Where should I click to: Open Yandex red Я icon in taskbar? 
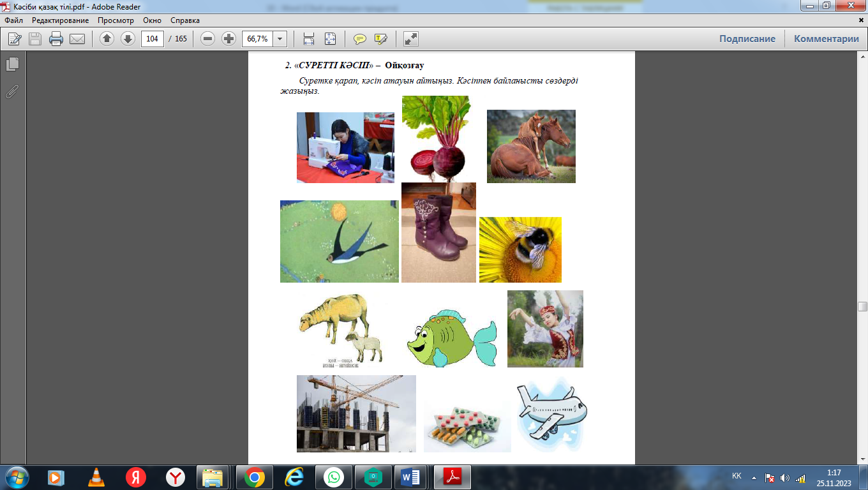[x=136, y=477]
